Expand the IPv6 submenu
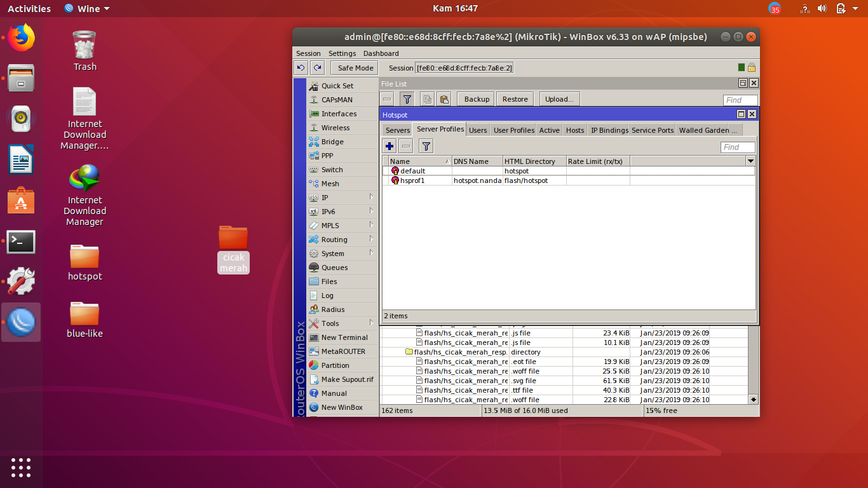The width and height of the screenshot is (868, 488). click(342, 212)
